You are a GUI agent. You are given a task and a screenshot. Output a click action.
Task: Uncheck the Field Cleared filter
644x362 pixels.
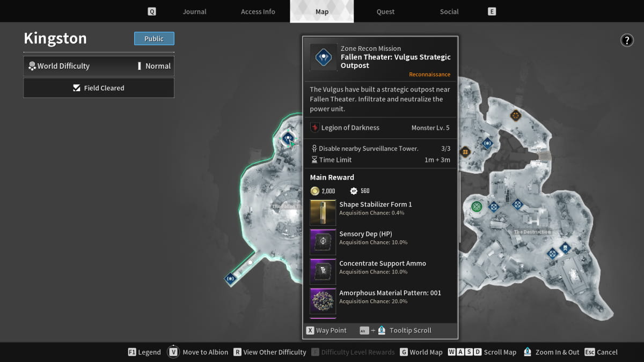tap(99, 87)
